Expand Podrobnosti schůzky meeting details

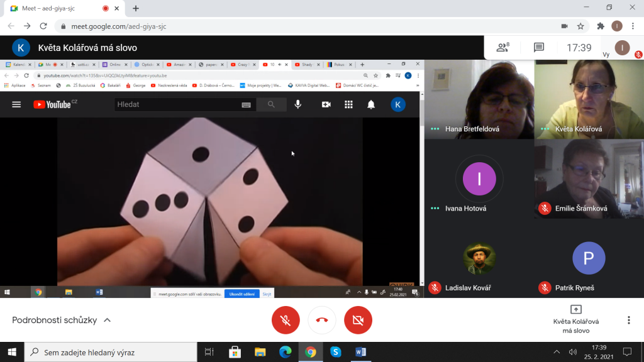point(62,320)
